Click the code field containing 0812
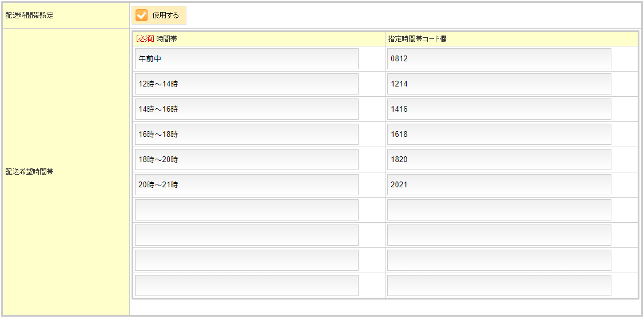Screen dimensions: 644x319 [499, 59]
